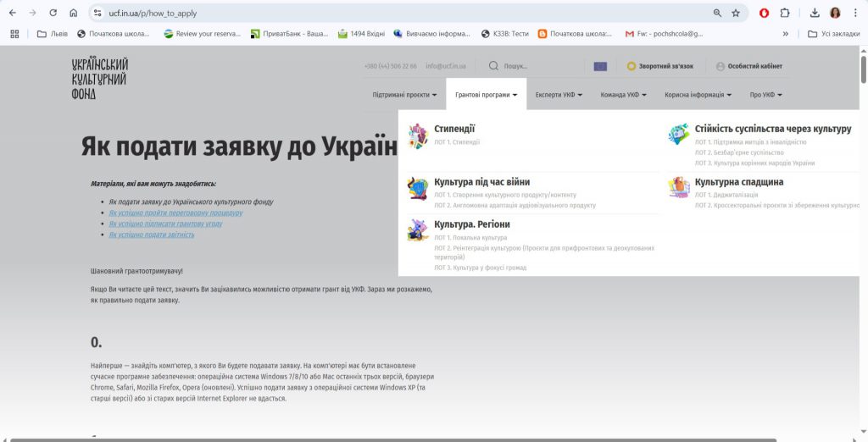Open link Як успішно пройти переговорну процедуру
This screenshot has width=868, height=442.
(x=175, y=213)
